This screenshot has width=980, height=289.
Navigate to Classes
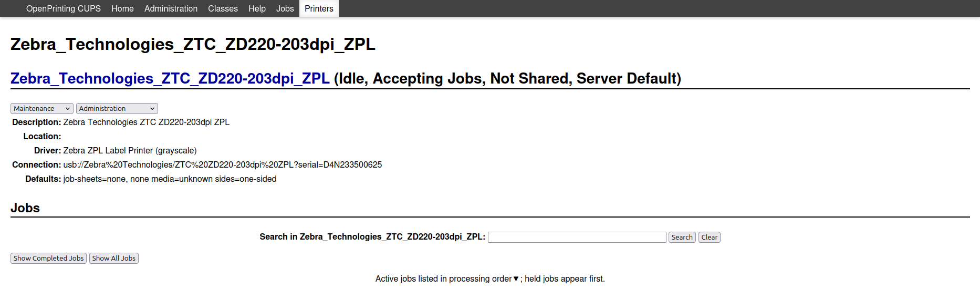[x=223, y=8]
